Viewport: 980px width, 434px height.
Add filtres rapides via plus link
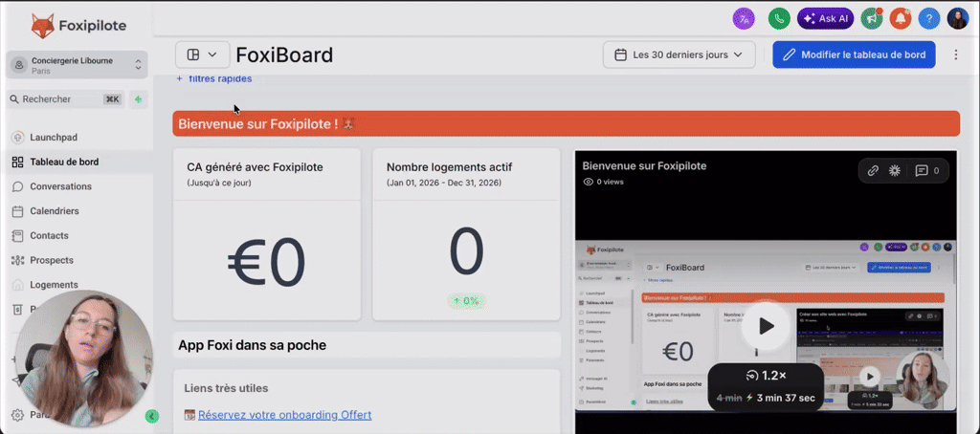pos(213,78)
